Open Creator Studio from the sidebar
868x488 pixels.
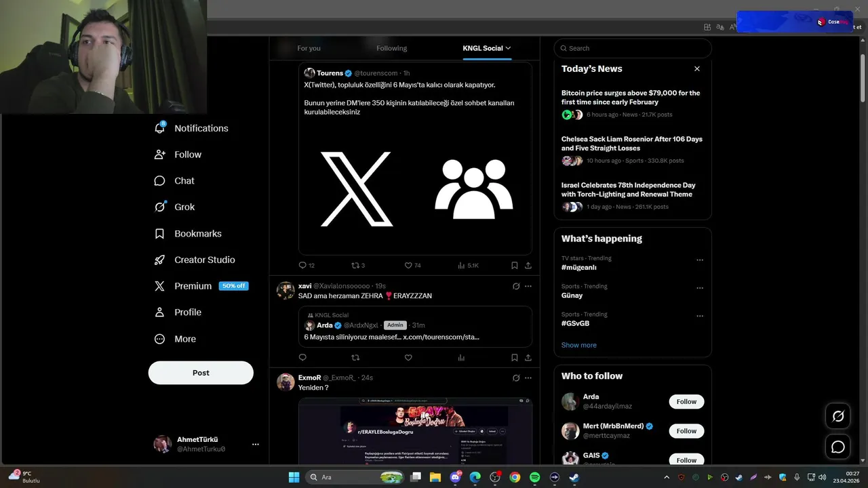[x=195, y=260]
